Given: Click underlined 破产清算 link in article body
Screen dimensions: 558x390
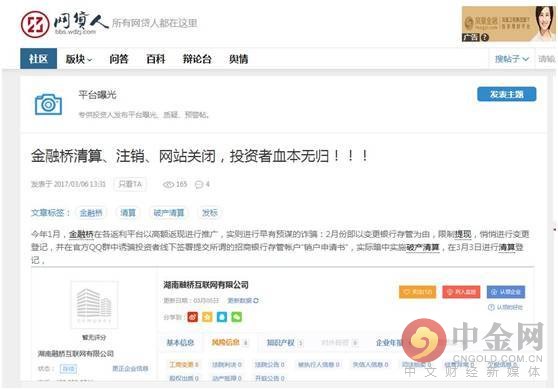Looking at the screenshot, I should 423,247.
